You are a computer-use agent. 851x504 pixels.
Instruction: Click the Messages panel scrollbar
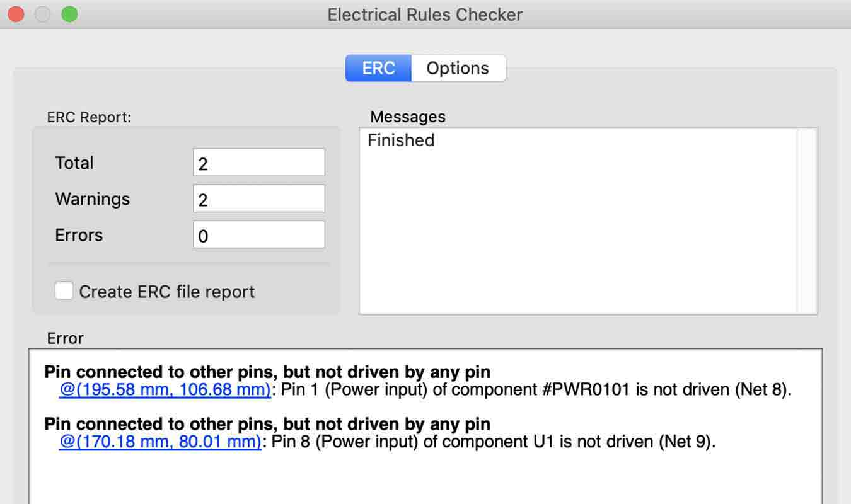coord(807,220)
